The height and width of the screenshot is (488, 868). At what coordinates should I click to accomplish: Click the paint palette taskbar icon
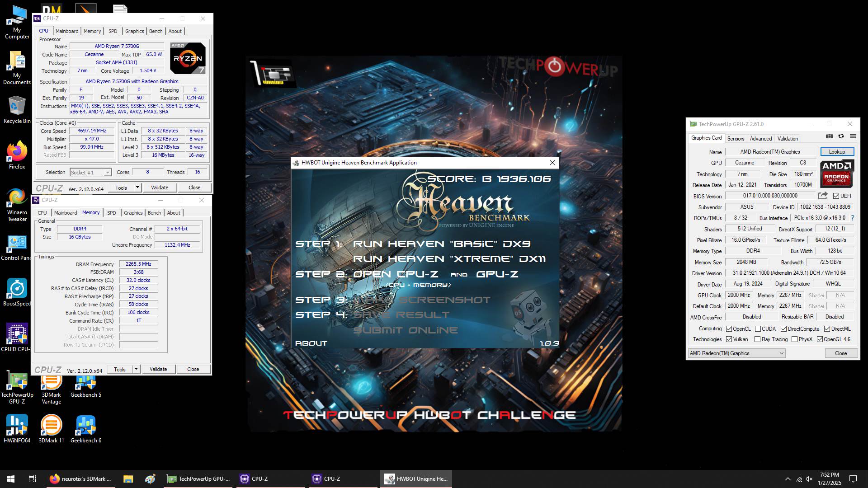point(150,479)
